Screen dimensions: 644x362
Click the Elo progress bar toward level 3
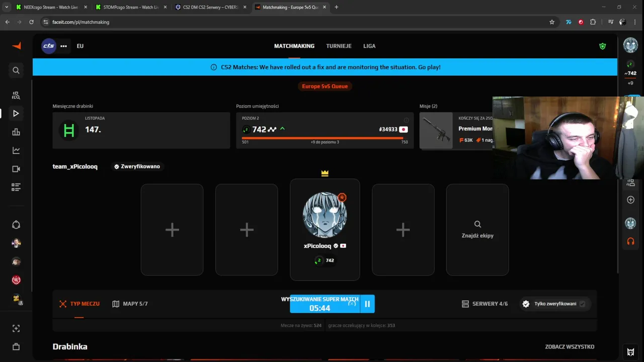click(x=325, y=138)
